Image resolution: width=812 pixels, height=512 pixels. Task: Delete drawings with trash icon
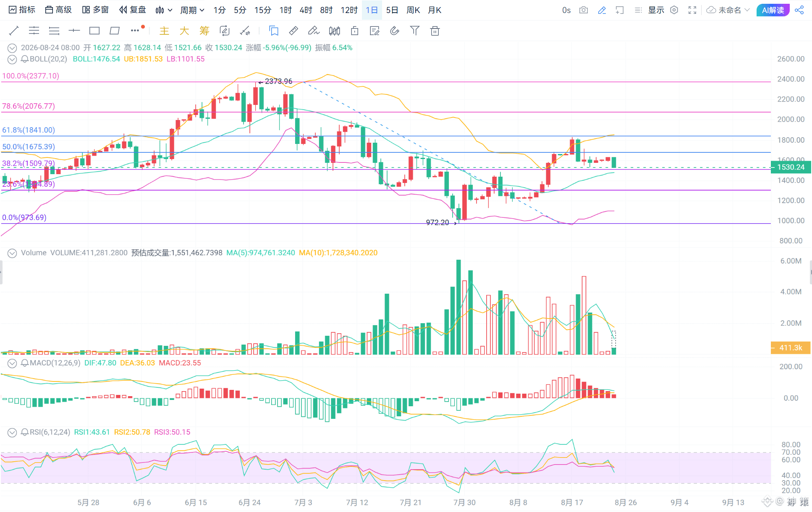tap(435, 31)
